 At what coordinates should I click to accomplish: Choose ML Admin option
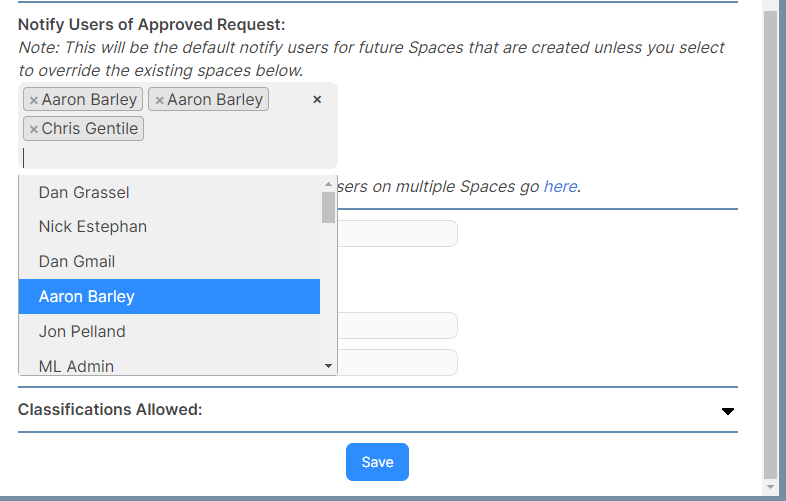[x=169, y=362]
